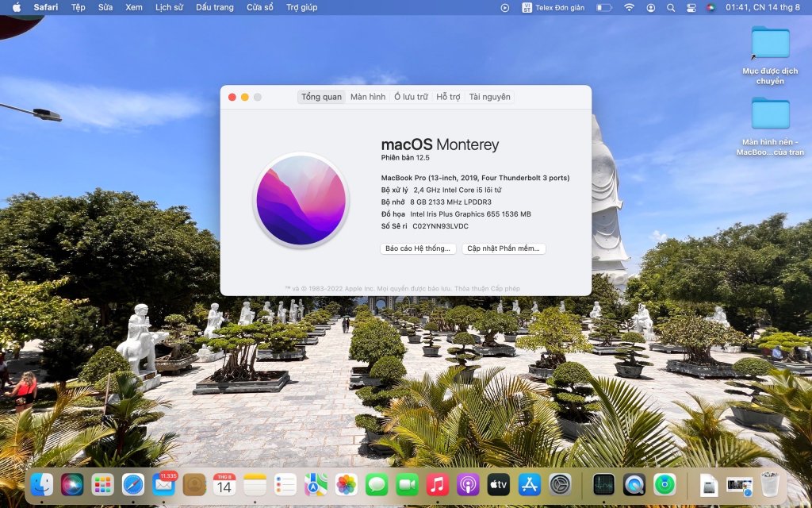The image size is (812, 508).
Task: Launch Siri from the Dock
Action: (x=72, y=485)
